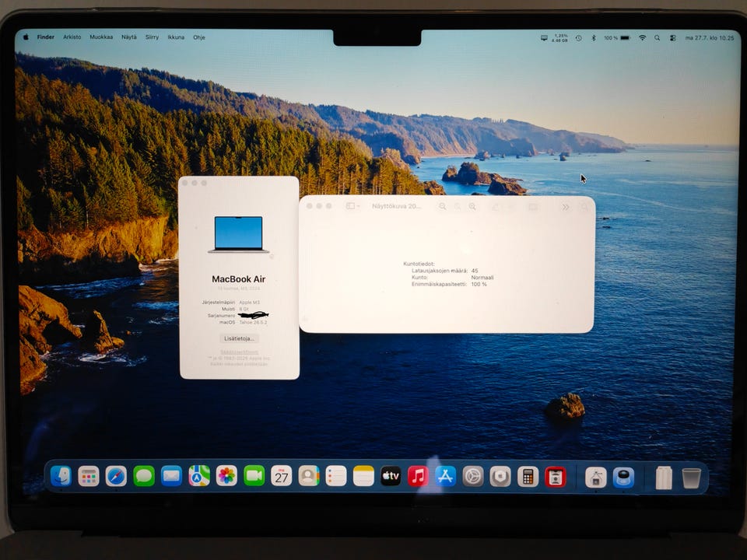Open the Arkisto menu
This screenshot has width=747, height=560.
coord(72,37)
